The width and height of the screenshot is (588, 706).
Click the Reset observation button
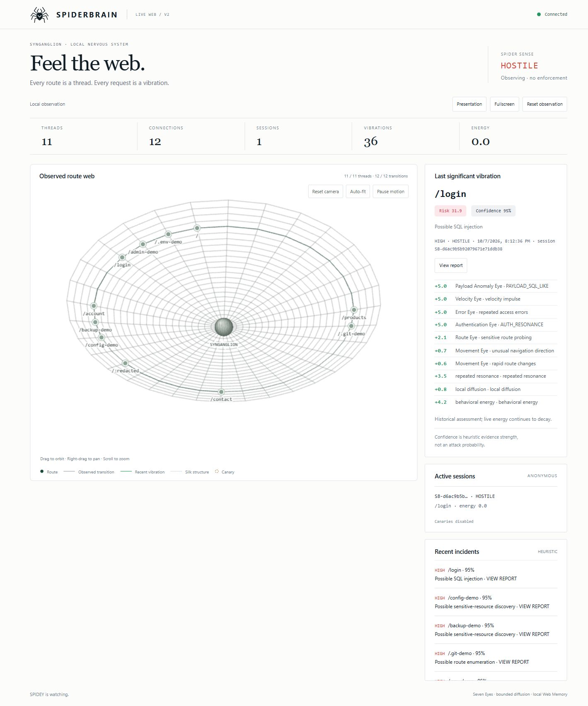tap(544, 104)
